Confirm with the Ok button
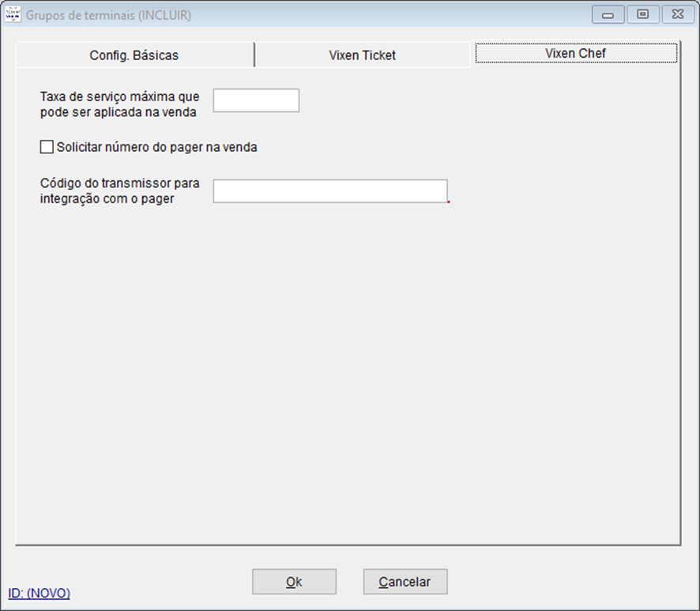Screen dimensions: 700x611 294,582
